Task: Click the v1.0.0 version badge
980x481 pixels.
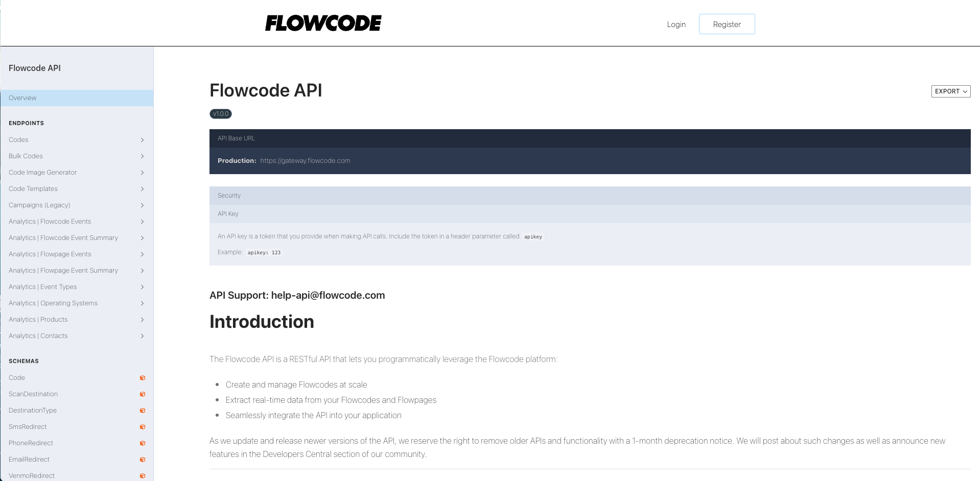Action: pyautogui.click(x=221, y=114)
